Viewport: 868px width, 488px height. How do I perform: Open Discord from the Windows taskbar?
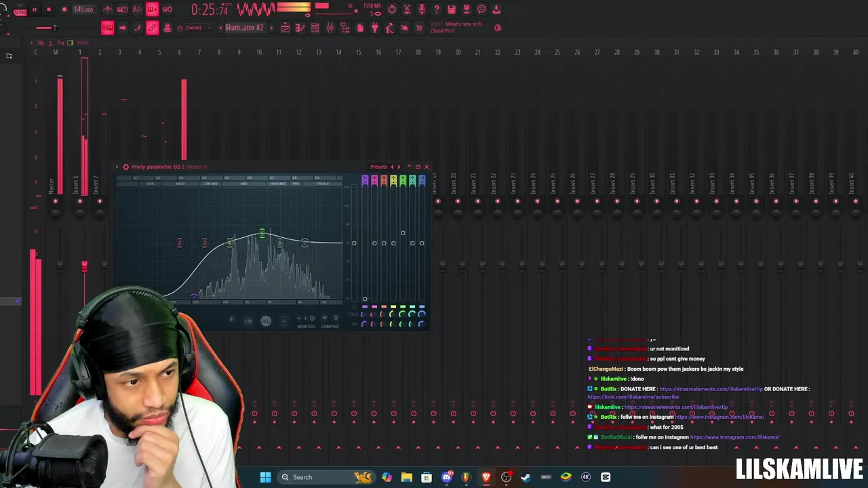(x=446, y=477)
